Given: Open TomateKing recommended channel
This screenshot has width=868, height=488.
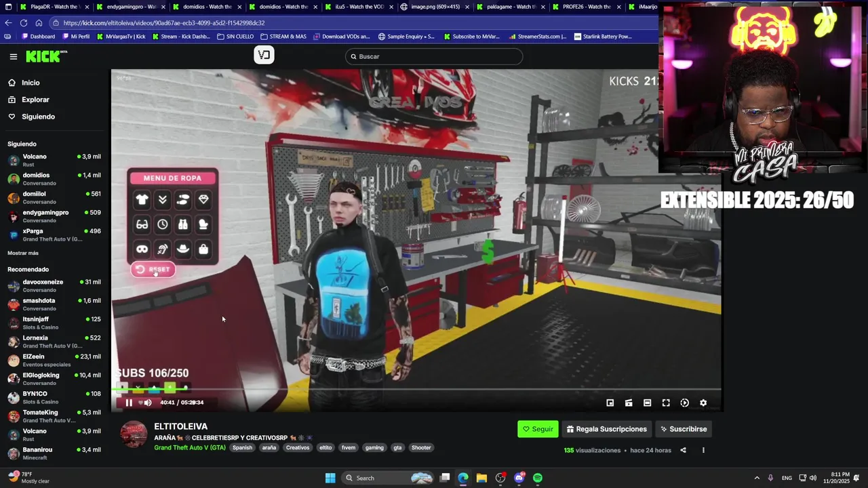Looking at the screenshot, I should click(x=54, y=416).
